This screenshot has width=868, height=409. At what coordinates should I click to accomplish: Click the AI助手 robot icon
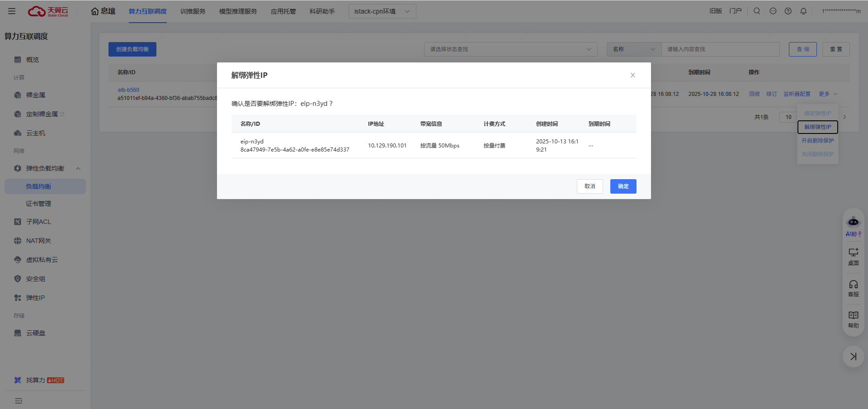[x=853, y=222]
